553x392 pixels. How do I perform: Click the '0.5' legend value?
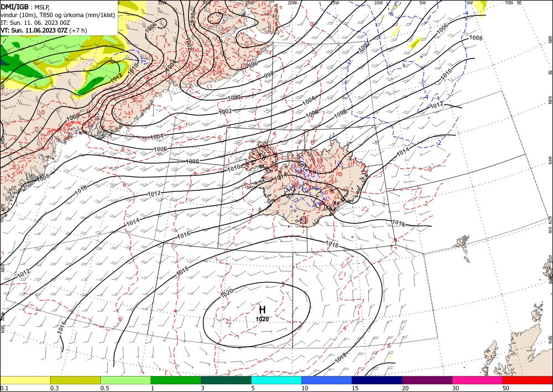tap(105, 388)
